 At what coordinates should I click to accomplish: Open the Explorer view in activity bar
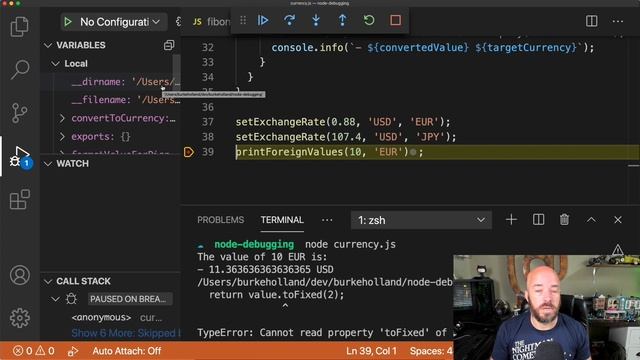[x=19, y=27]
